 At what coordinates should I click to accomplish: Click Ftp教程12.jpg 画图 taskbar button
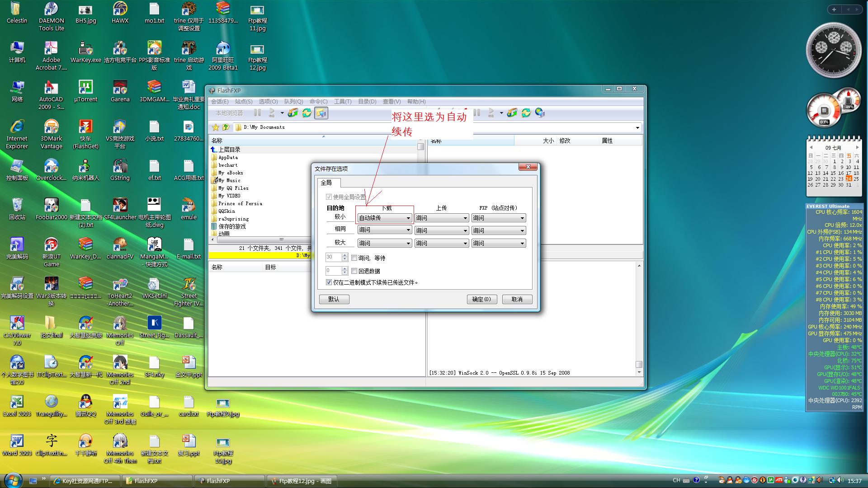point(302,481)
